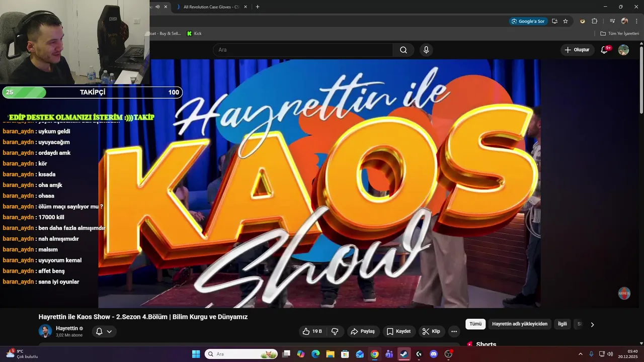Screen dimensions: 644x362
Task: Save the video with Kaydet
Action: coord(398,331)
